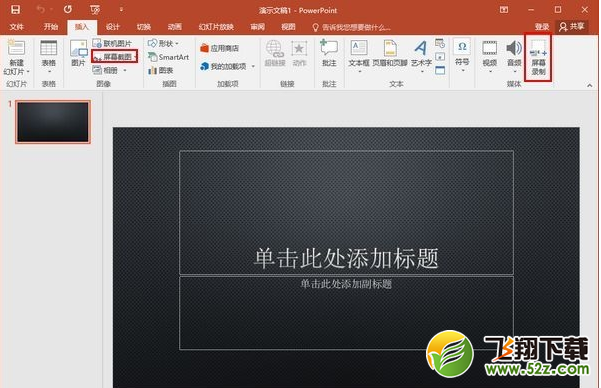Image resolution: width=601 pixels, height=388 pixels.
Task: Expand the 相册 dropdown arrow
Action: point(125,70)
